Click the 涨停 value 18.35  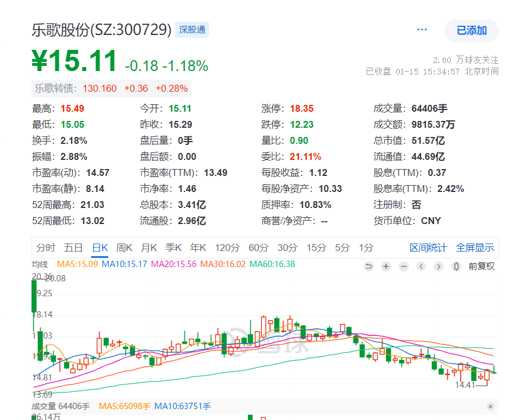click(x=302, y=109)
